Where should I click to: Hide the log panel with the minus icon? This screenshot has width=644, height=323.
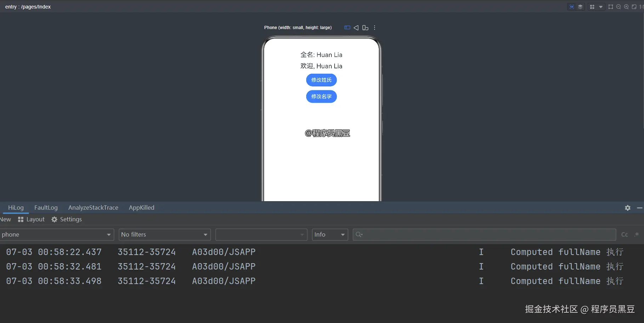click(x=639, y=208)
